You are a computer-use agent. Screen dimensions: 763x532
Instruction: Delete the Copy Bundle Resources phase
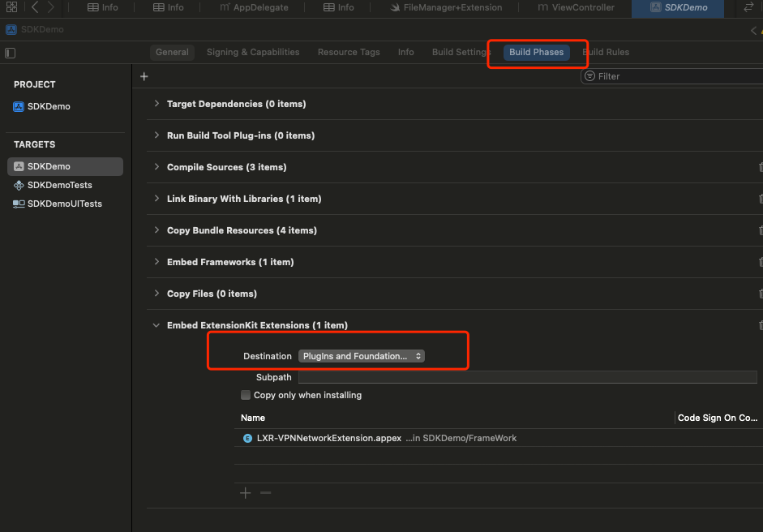tap(761, 230)
